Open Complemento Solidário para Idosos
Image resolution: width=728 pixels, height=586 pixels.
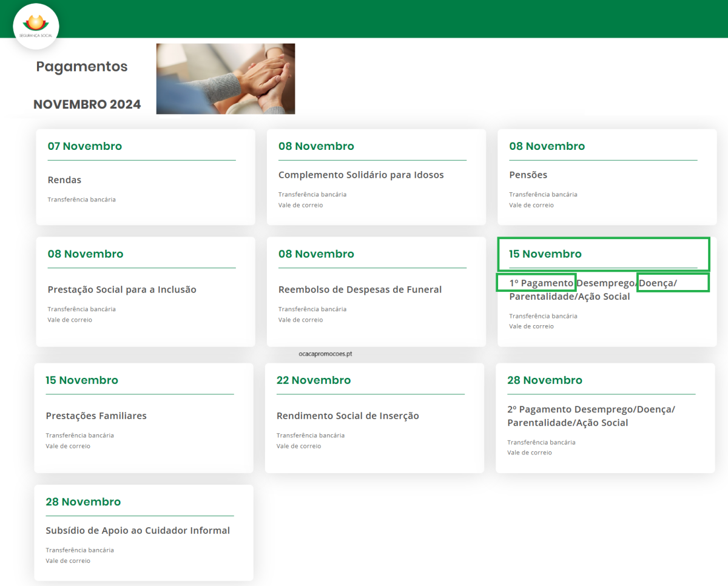click(x=361, y=175)
